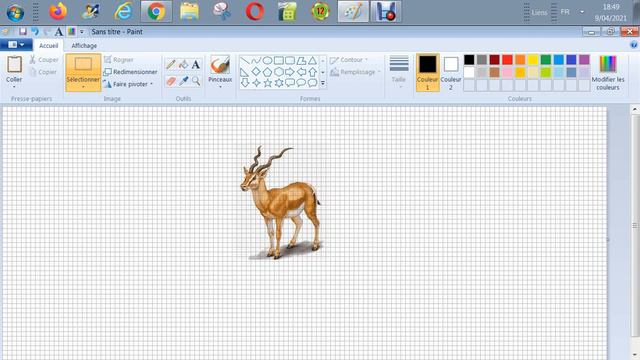Choose the Hexagon shape
640x360 pixels.
(279, 72)
